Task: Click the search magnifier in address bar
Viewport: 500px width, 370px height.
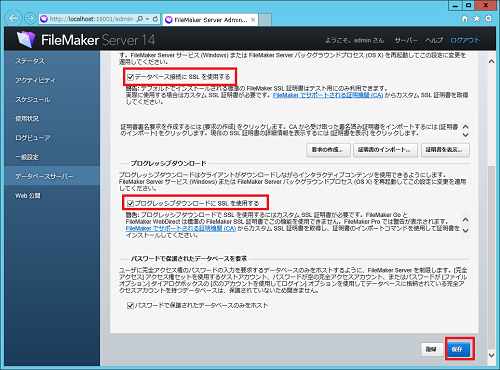Action: click(x=140, y=19)
